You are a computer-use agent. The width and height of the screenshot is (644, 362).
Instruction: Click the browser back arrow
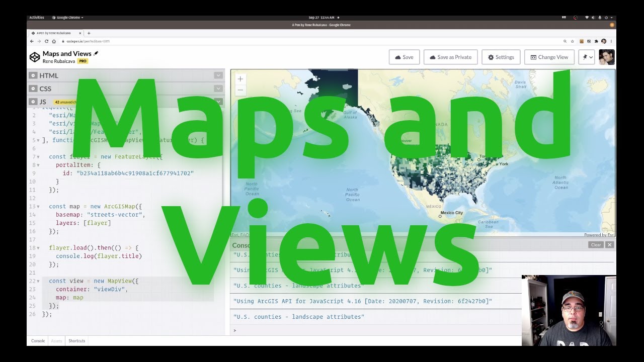click(x=32, y=41)
